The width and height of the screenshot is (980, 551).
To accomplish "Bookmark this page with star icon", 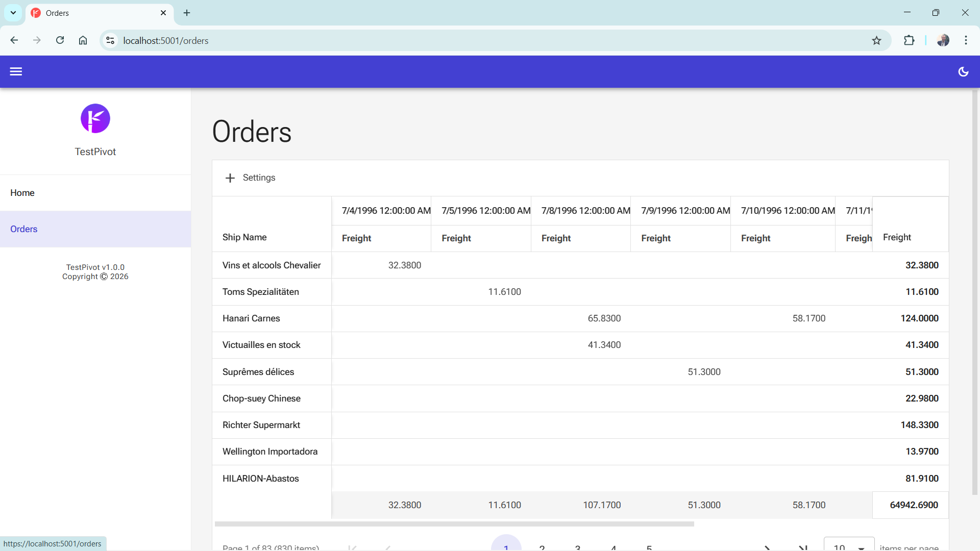I will click(x=876, y=40).
